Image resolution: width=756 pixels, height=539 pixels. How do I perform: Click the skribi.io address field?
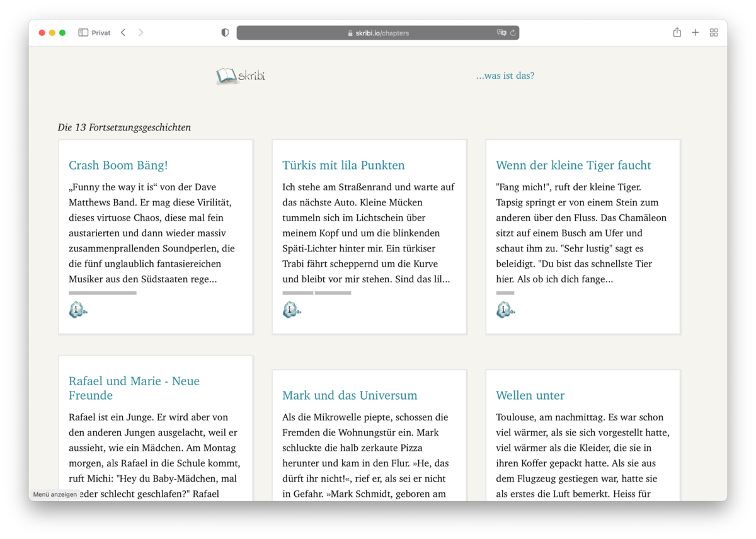[378, 33]
